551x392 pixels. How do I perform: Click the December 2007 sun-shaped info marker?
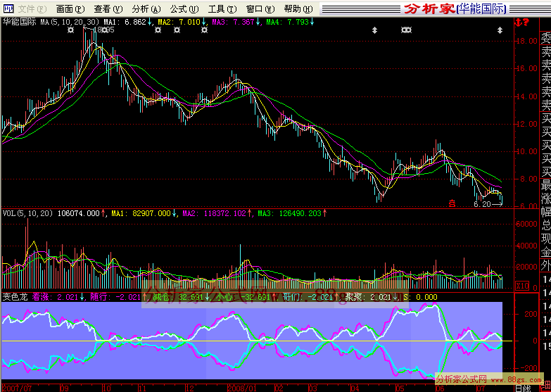205,30
